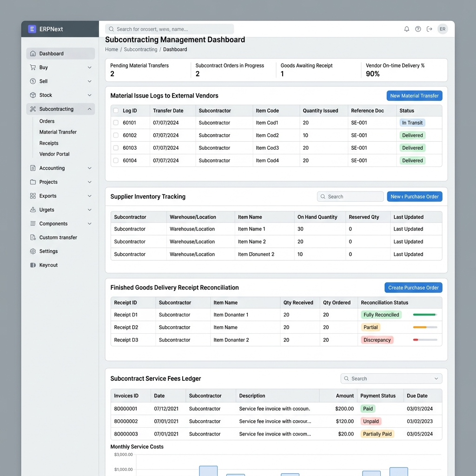Focus the Service Fees Ledger Search field

click(x=391, y=378)
